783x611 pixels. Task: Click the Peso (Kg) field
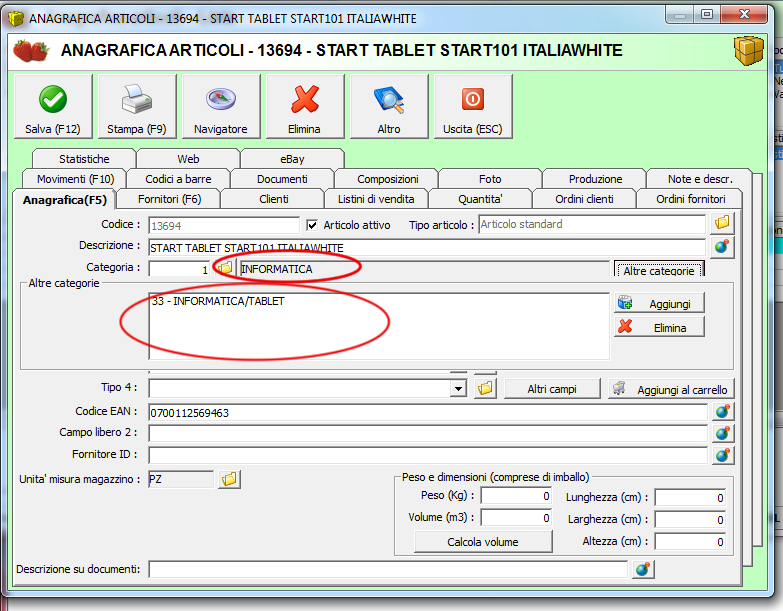pyautogui.click(x=516, y=496)
